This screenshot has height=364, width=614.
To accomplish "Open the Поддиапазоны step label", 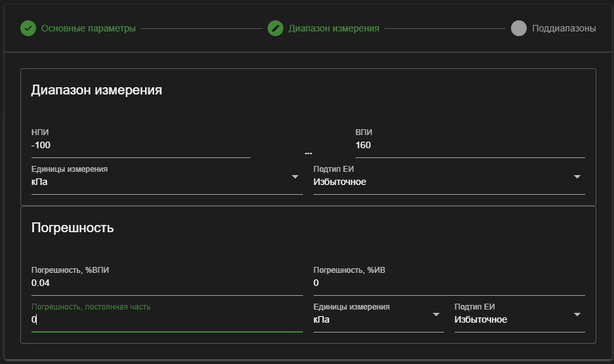I will pyautogui.click(x=564, y=28).
